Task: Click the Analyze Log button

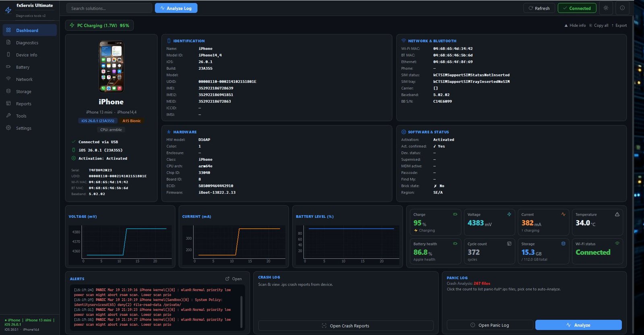Action: point(176,8)
